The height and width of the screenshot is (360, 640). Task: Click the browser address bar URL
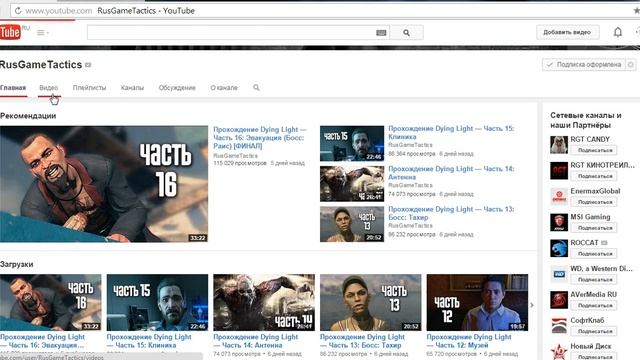pyautogui.click(x=58, y=11)
